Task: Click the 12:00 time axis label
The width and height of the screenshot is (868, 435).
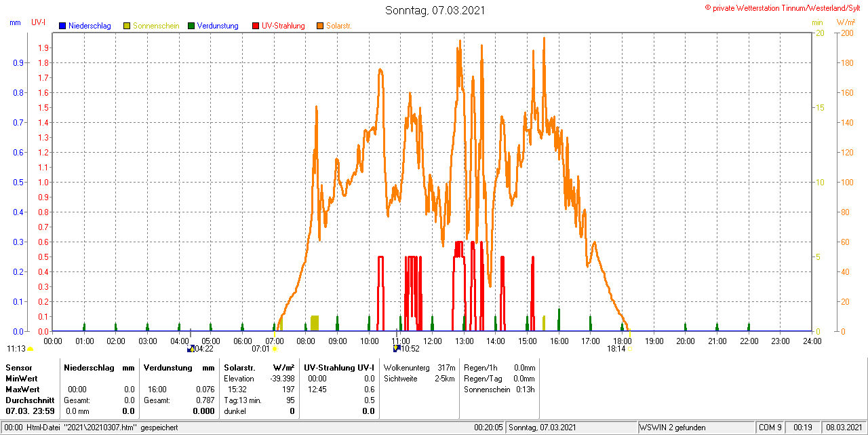Action: coord(432,341)
